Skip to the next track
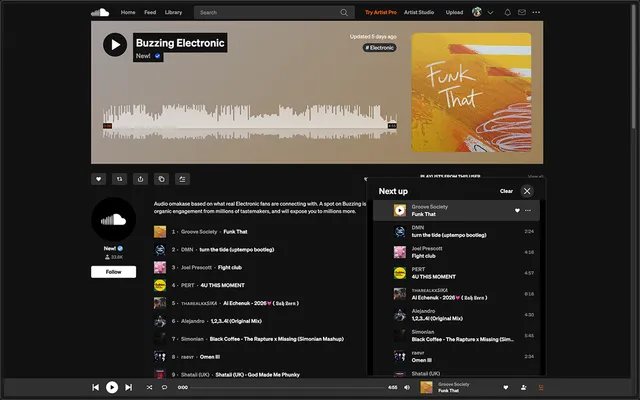 coord(128,387)
